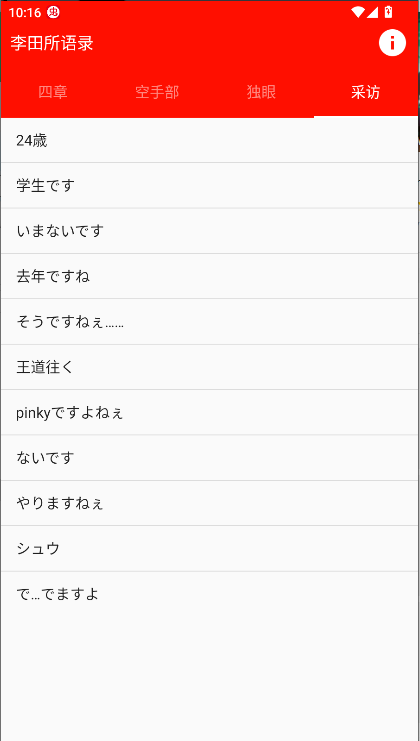Switch to the 空手部 tab
The height and width of the screenshot is (741, 420).
[x=157, y=93]
